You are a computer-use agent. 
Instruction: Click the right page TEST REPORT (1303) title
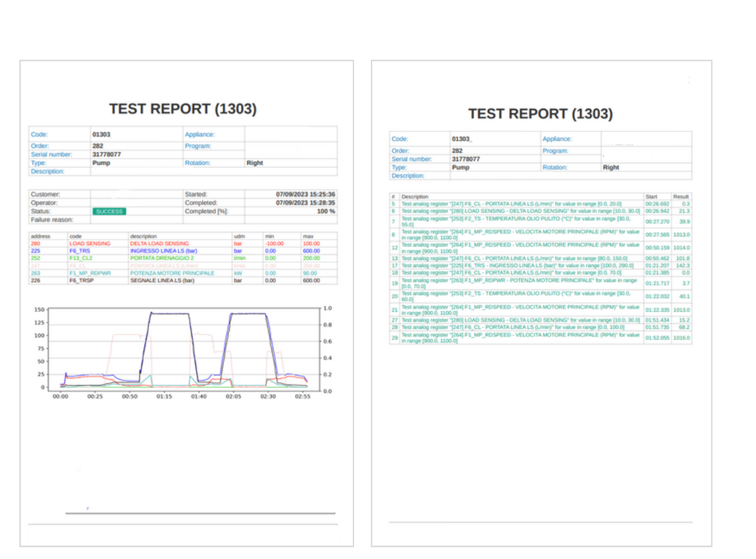[540, 114]
